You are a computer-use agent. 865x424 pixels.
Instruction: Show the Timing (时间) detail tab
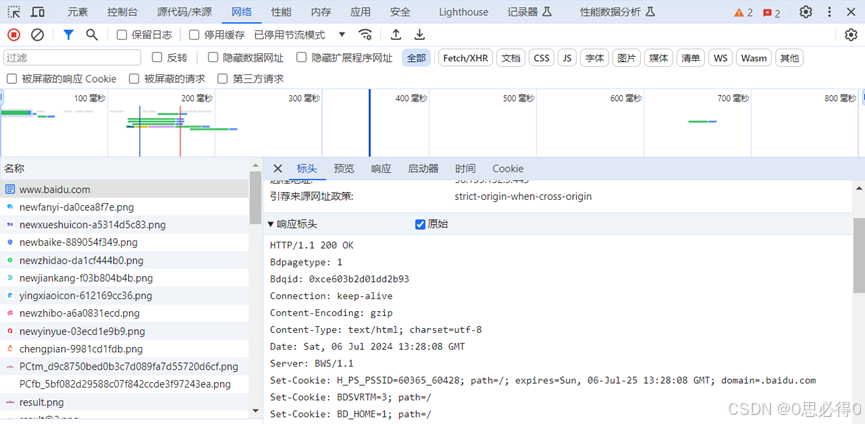[465, 168]
